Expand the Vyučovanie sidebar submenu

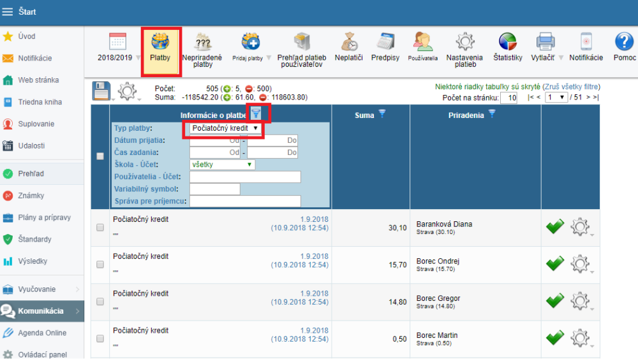tap(77, 289)
